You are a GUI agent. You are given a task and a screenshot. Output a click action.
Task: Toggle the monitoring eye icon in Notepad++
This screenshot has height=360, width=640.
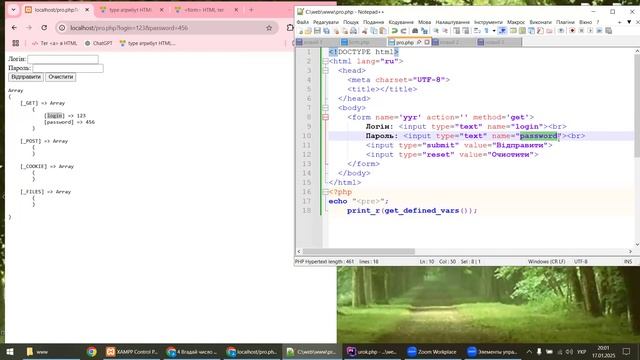(x=561, y=31)
